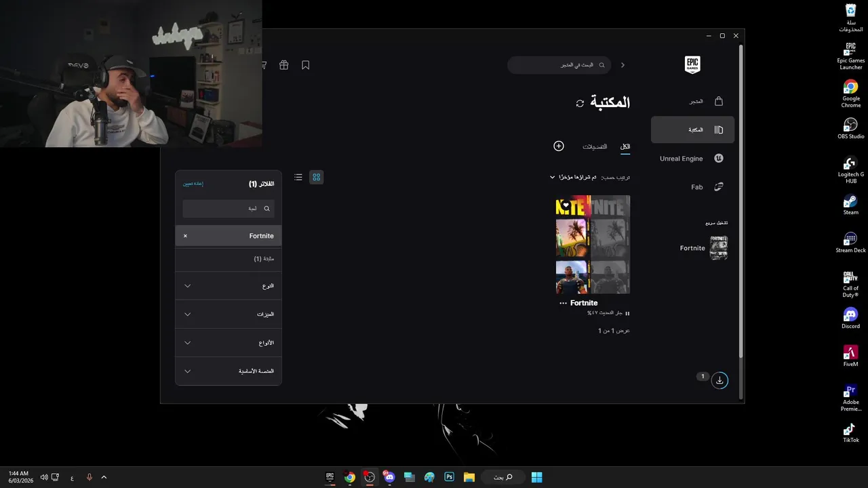
Task: Open Recycle Bin desktop icon
Action: click(x=851, y=18)
